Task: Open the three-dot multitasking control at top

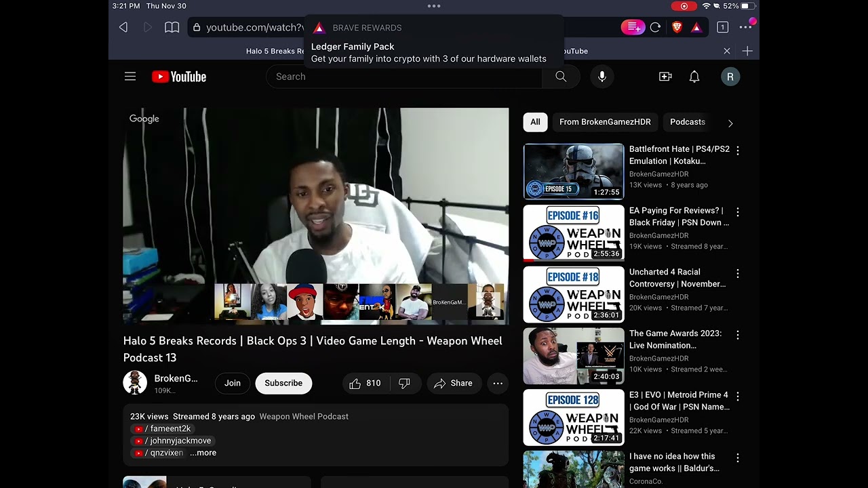Action: coord(434,6)
